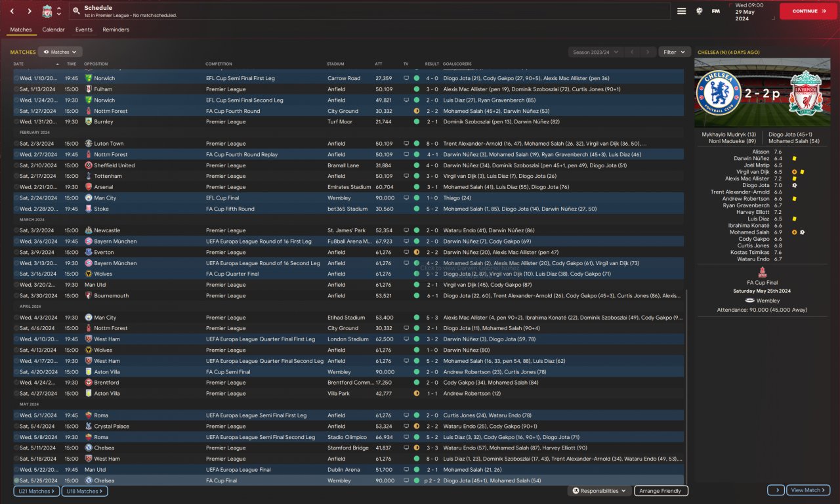
Task: Go back using the left navigation arrow
Action: [x=12, y=11]
